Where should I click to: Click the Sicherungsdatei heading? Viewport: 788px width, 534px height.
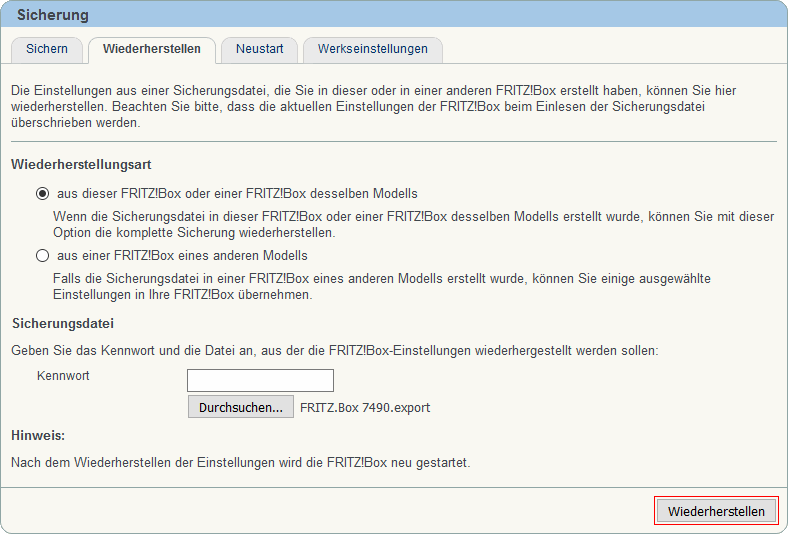click(x=63, y=324)
